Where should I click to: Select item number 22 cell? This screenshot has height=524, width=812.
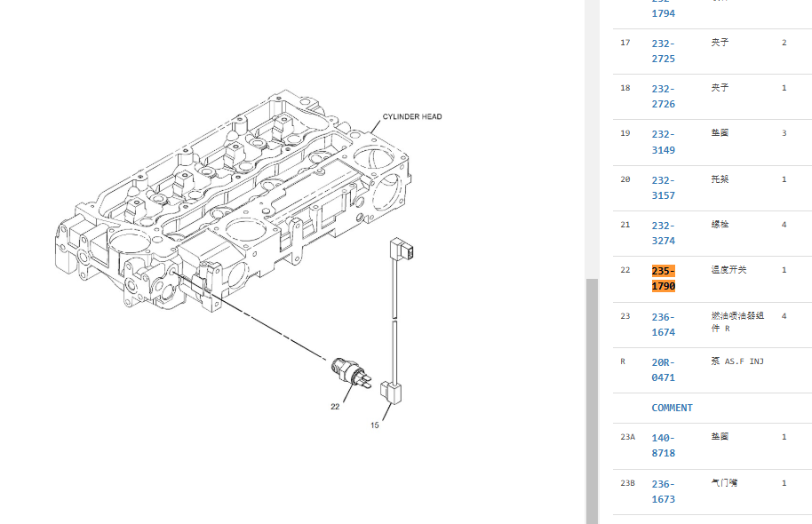point(625,270)
